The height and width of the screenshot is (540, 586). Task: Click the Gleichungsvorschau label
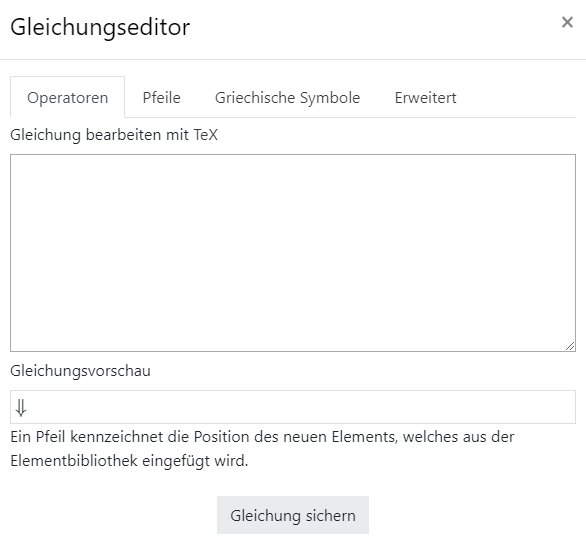(80, 371)
